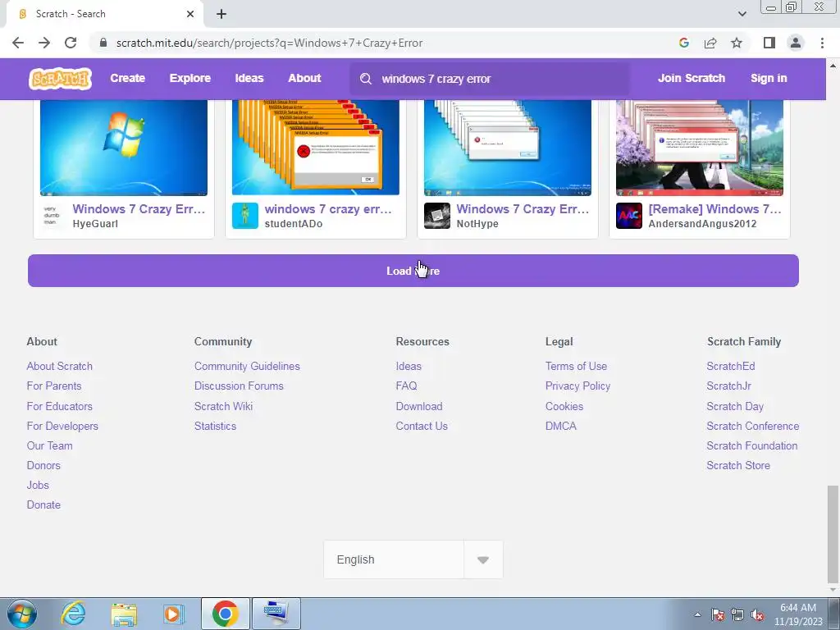Click Action Center flag tray icon
The image size is (840, 630).
(717, 614)
